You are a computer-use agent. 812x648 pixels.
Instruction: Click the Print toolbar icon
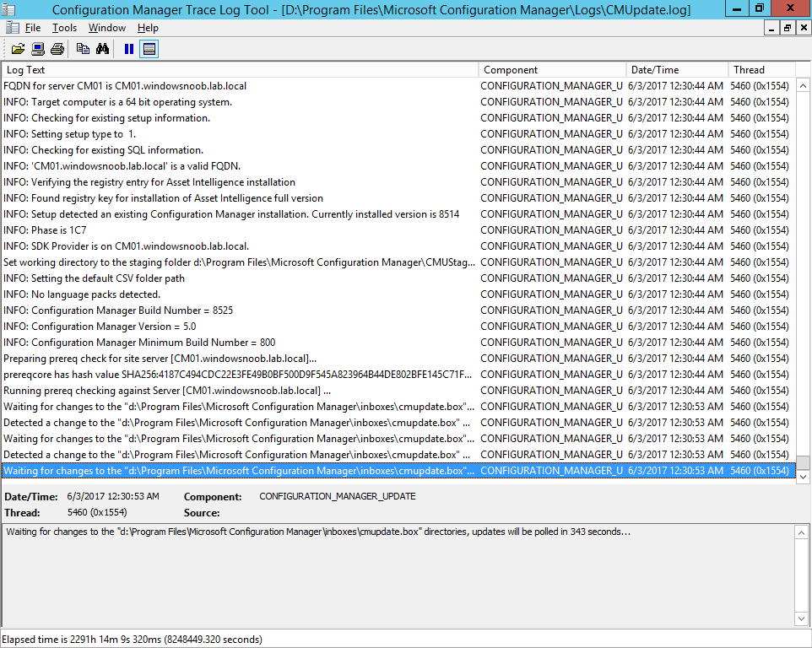point(57,49)
